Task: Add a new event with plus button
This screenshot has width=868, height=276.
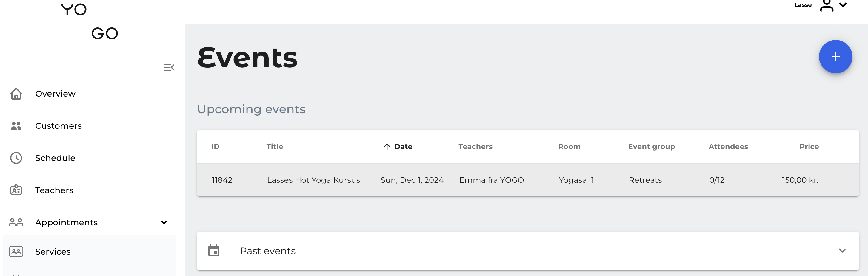Action: 835,57
